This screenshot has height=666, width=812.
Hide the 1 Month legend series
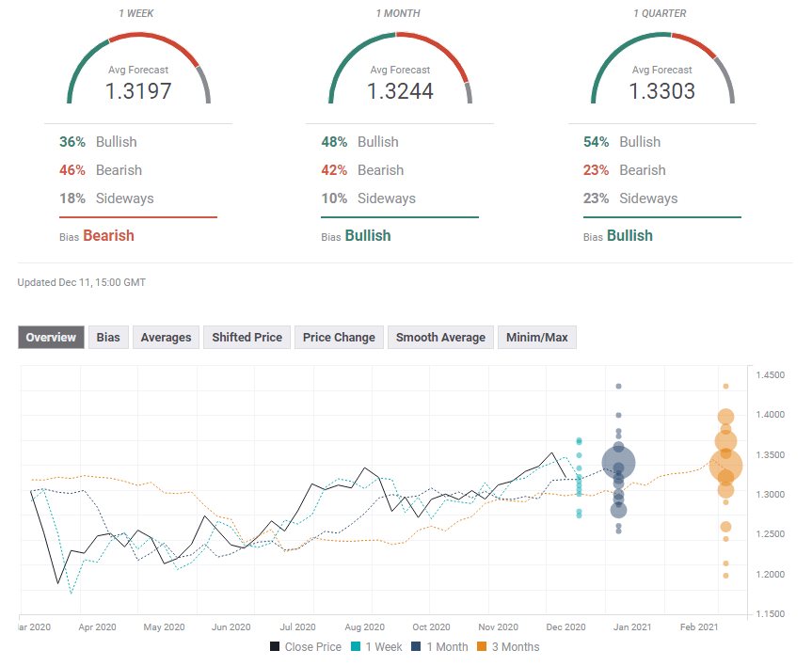pos(439,646)
